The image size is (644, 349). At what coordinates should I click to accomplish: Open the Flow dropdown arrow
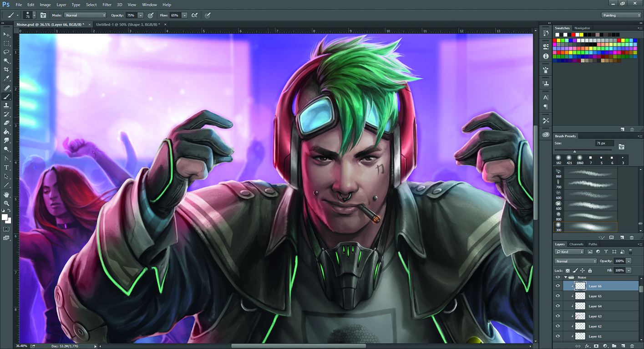tap(184, 15)
